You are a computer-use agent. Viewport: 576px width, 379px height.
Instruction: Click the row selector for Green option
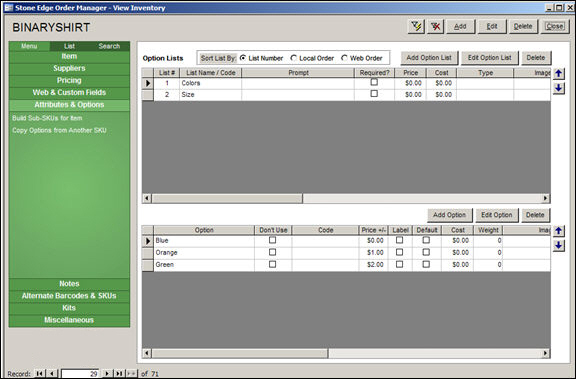[148, 265]
